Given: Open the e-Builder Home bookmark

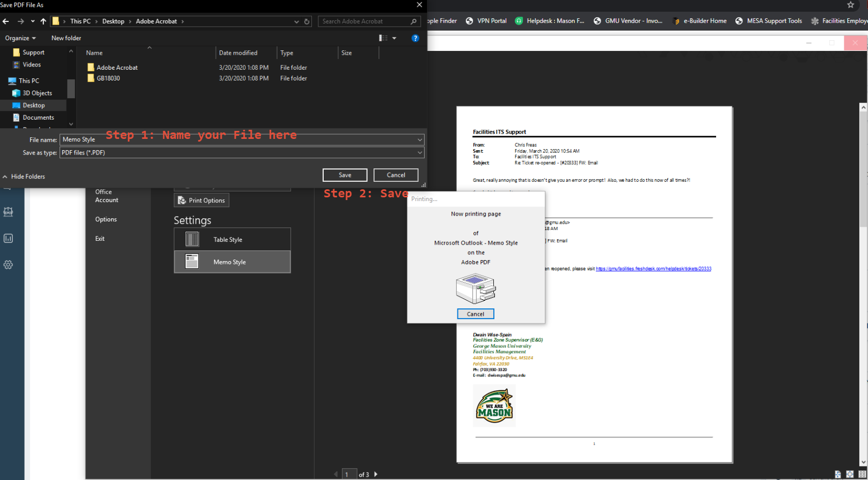Looking at the screenshot, I should coord(699,21).
